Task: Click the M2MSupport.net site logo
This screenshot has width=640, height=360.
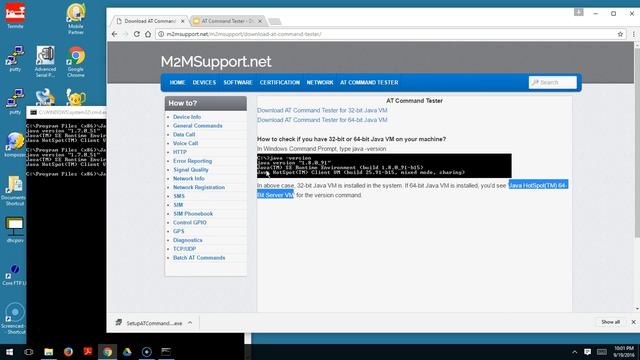Action: tap(216, 62)
